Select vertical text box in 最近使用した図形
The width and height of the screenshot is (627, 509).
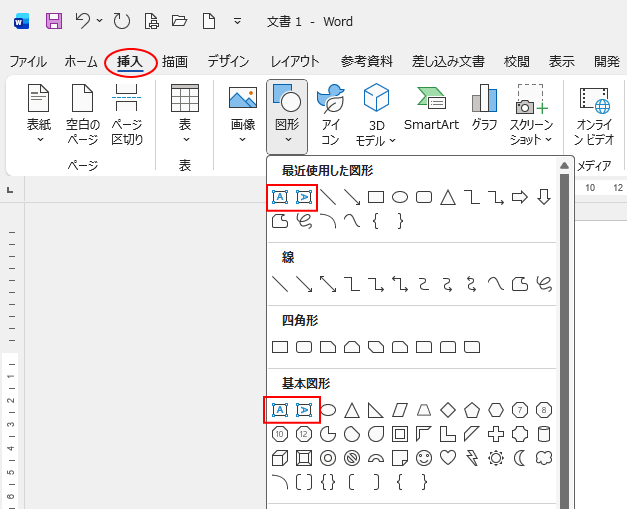click(304, 197)
